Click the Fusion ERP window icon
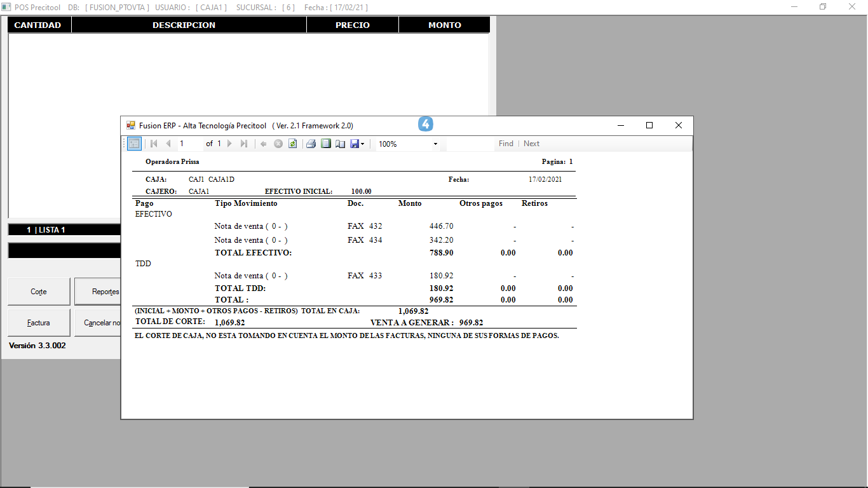868x488 pixels. click(131, 126)
